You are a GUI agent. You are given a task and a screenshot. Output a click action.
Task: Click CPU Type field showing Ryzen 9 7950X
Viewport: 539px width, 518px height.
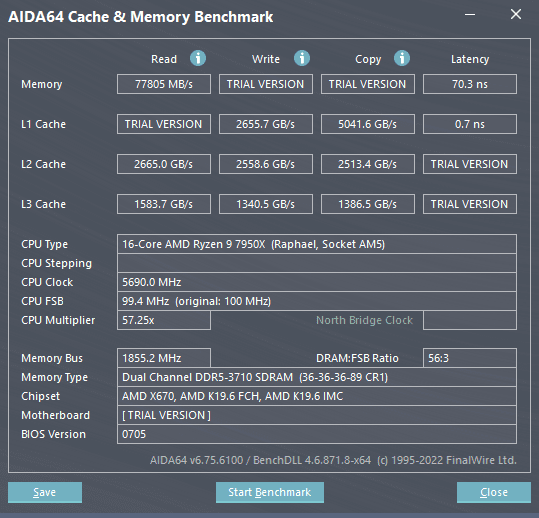pyautogui.click(x=317, y=244)
